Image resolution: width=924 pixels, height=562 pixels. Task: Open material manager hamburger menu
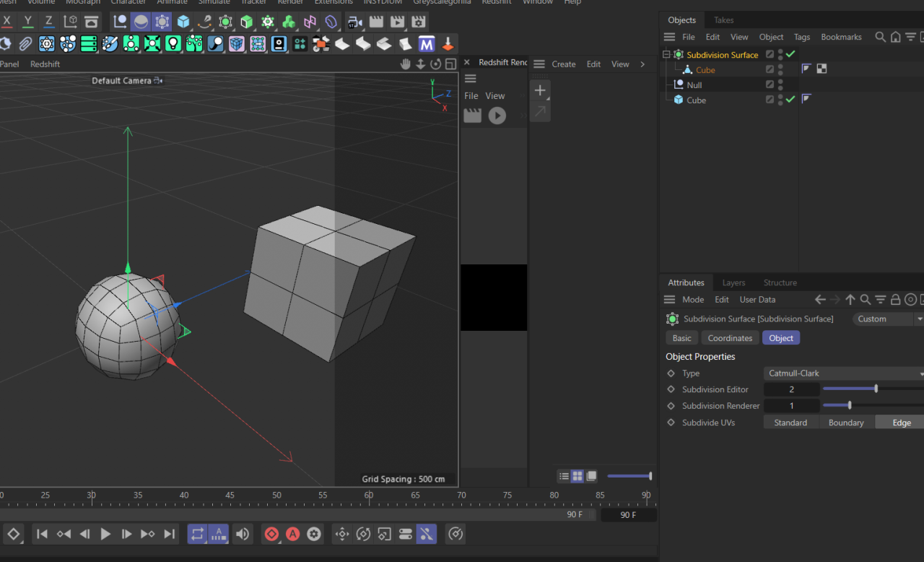click(x=539, y=64)
